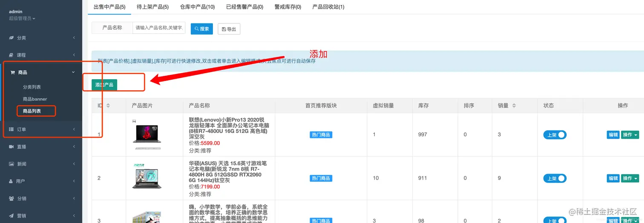The height and width of the screenshot is (223, 644).
Task: Select 商品banner in sidebar
Action: [x=35, y=99]
